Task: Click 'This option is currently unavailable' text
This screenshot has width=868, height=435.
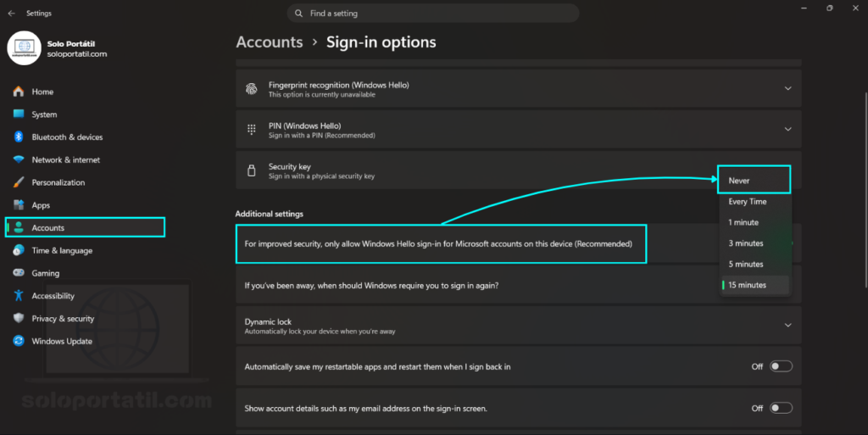Action: pos(321,95)
